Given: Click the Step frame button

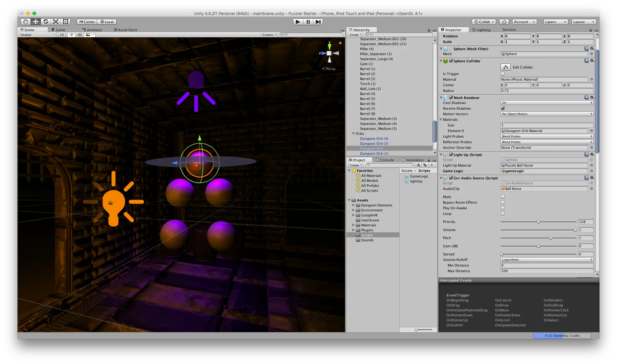Looking at the screenshot, I should 318,21.
